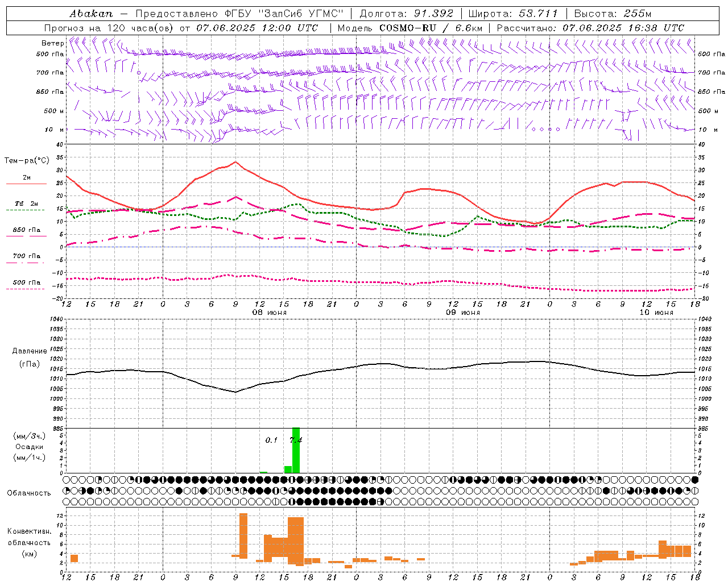
Task: Click the '08 июня' date label
Action: [269, 313]
